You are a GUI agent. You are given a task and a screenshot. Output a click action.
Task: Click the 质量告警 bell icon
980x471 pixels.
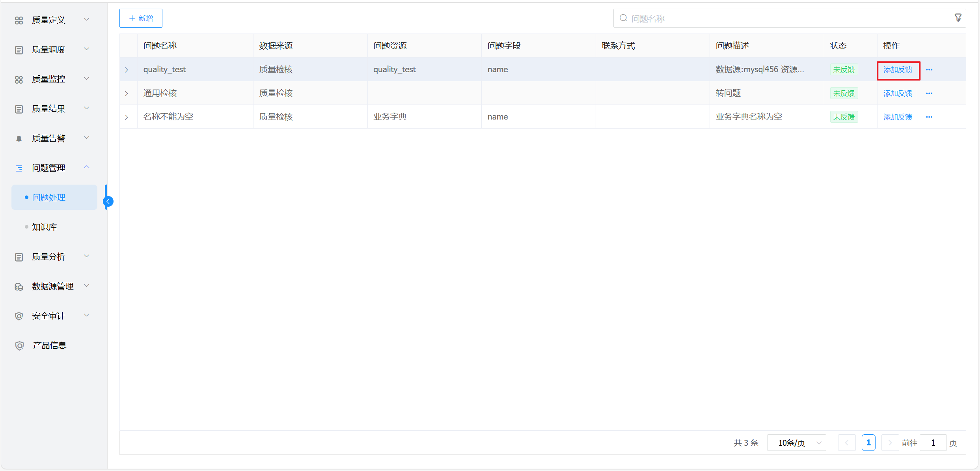[19, 138]
